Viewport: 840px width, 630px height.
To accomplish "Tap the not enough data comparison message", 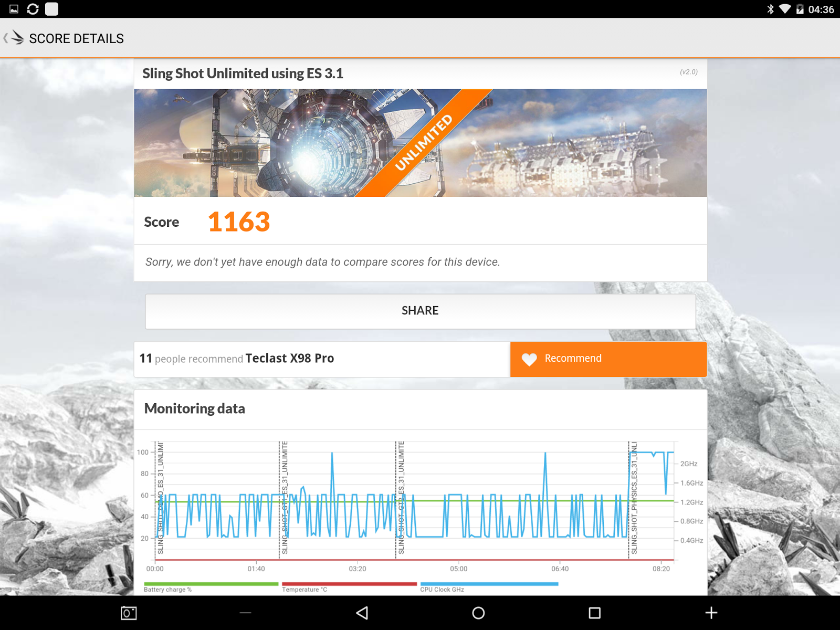I will (322, 262).
